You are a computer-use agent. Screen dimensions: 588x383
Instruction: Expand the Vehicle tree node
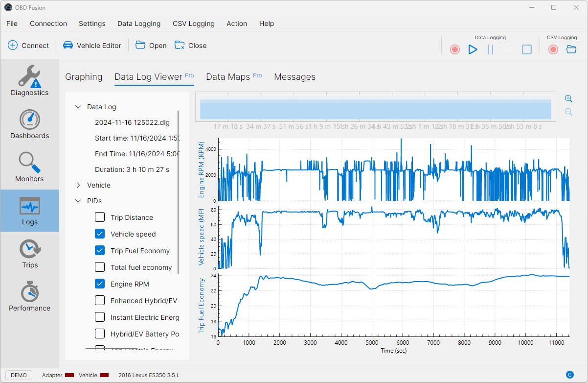click(78, 185)
